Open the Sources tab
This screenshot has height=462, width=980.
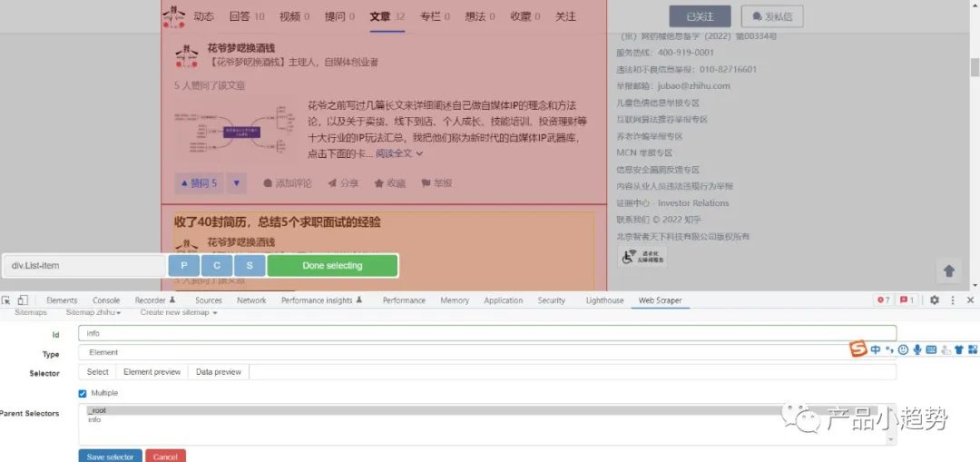click(x=208, y=300)
